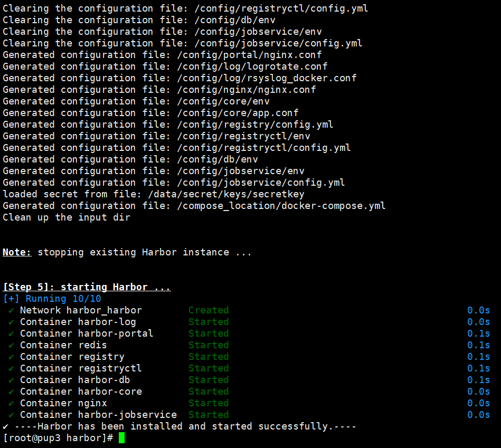Click the checkmark beside Container harbor-core

coord(11,392)
